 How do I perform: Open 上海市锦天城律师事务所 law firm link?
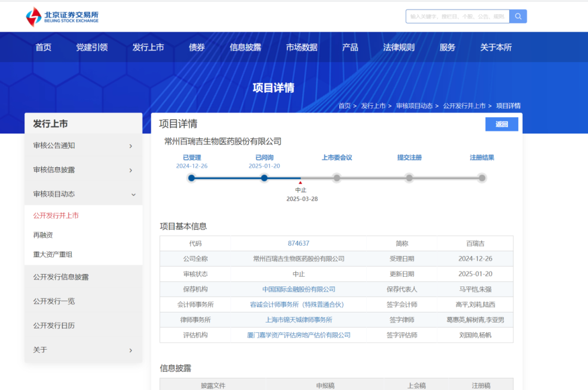coord(298,320)
